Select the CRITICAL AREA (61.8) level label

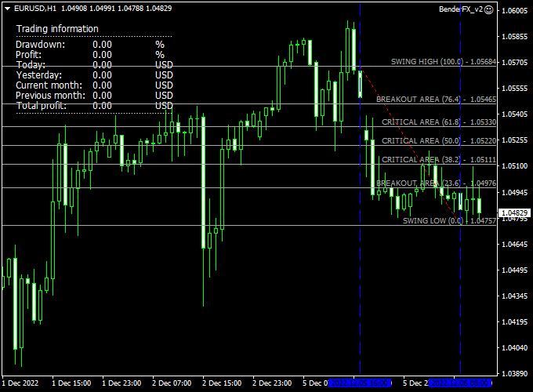pos(439,122)
